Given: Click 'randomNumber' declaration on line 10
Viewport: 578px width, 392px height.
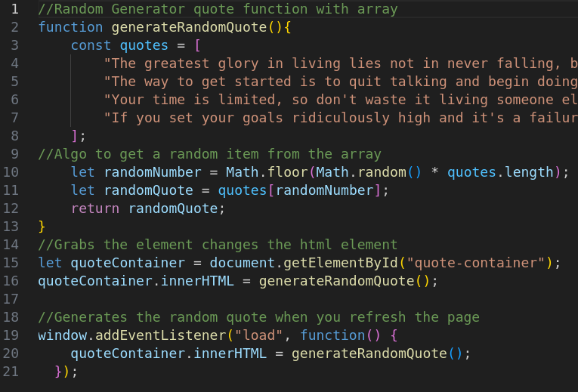Looking at the screenshot, I should point(153,172).
